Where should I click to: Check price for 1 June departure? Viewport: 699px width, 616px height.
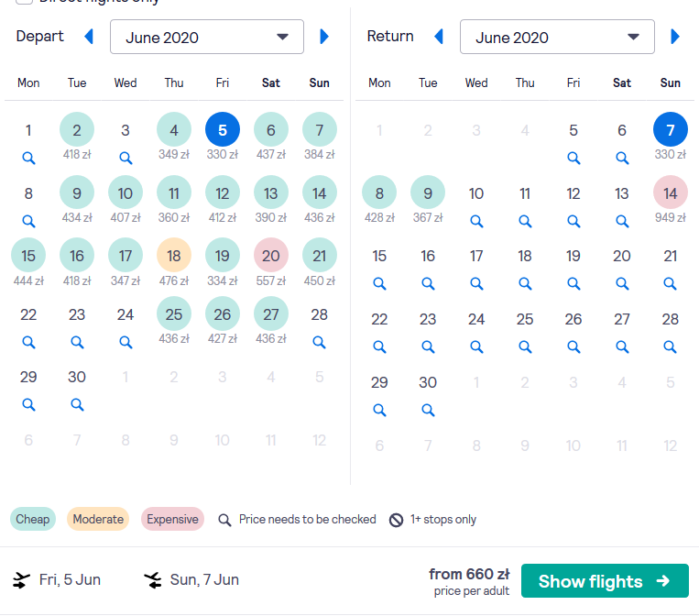[28, 158]
